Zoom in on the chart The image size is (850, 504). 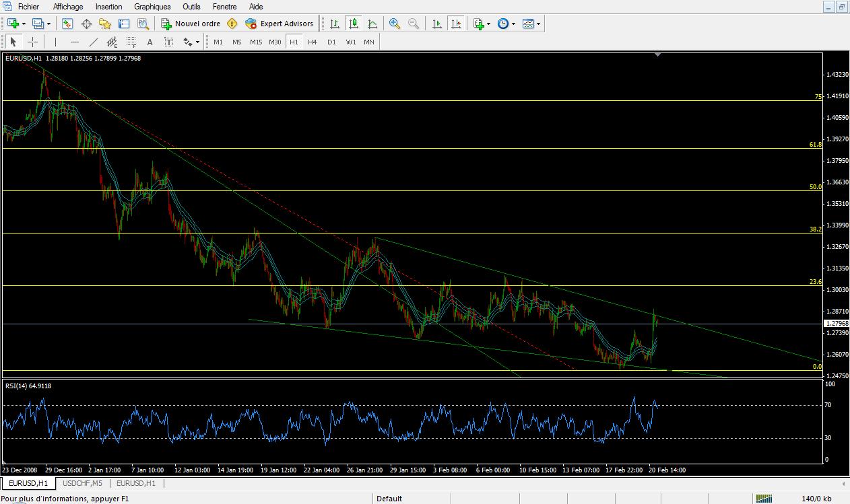point(395,24)
